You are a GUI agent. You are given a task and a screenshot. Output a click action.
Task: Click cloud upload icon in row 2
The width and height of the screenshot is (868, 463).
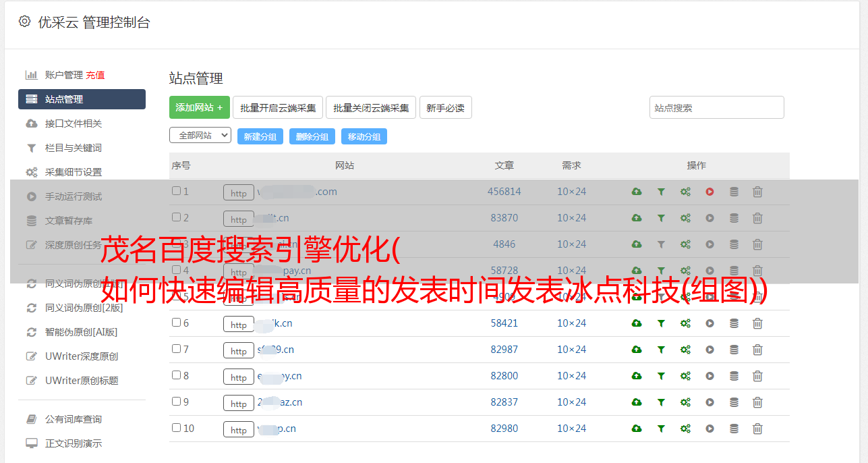(637, 218)
